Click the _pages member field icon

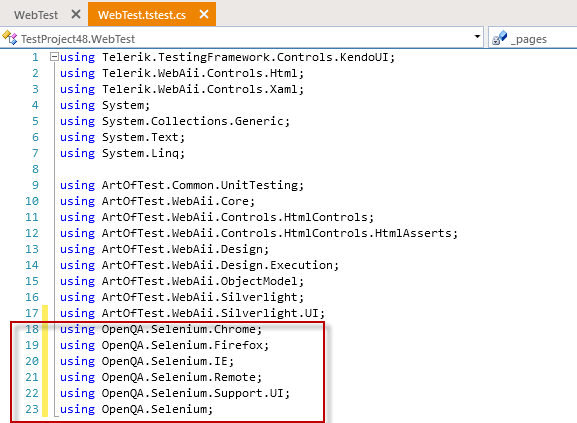[499, 38]
